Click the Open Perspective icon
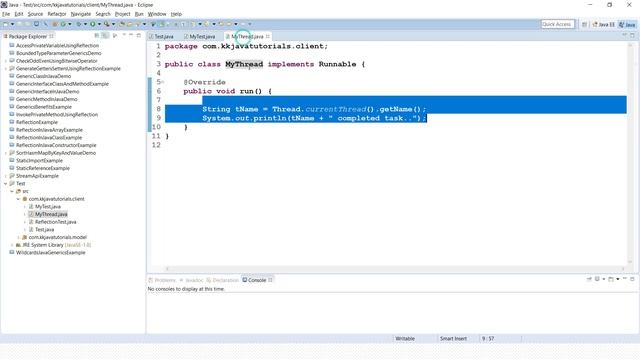This screenshot has width=640, height=360. point(584,24)
